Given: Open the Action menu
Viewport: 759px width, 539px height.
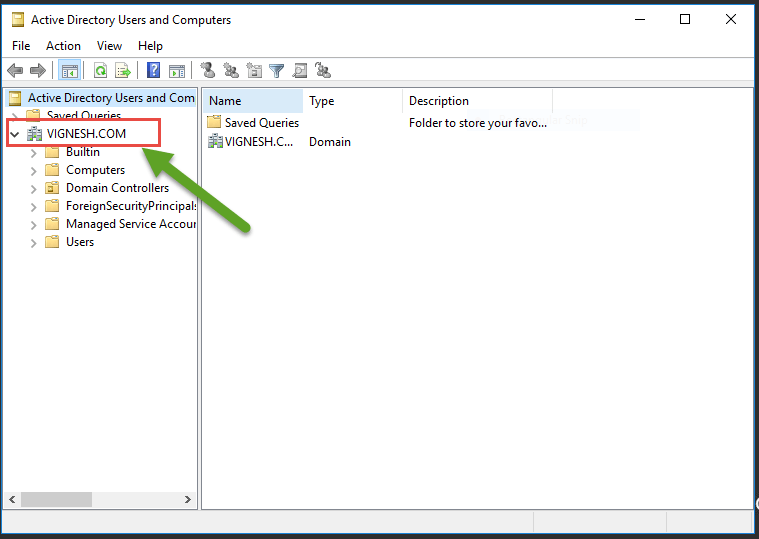Looking at the screenshot, I should click(x=63, y=46).
